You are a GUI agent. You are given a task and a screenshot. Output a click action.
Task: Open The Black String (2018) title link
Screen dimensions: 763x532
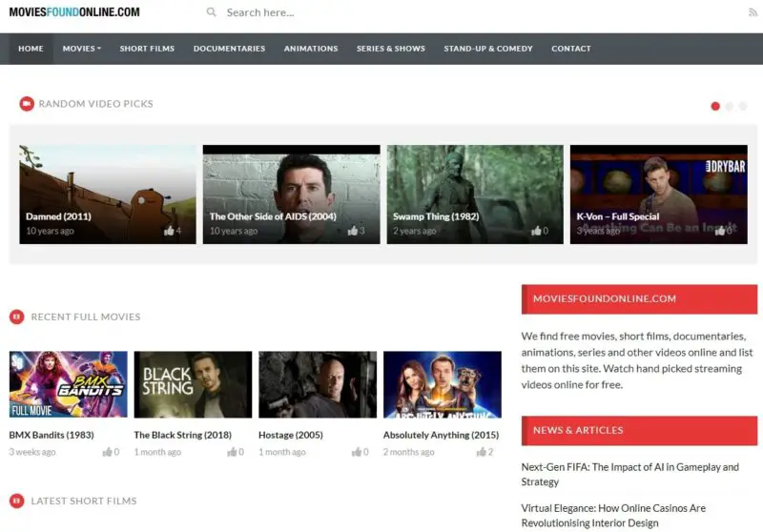coord(182,435)
